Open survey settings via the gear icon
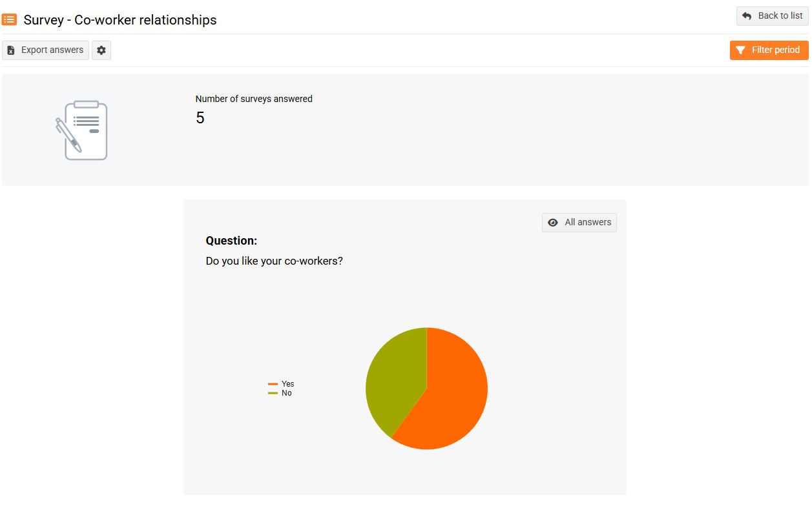 (x=101, y=50)
